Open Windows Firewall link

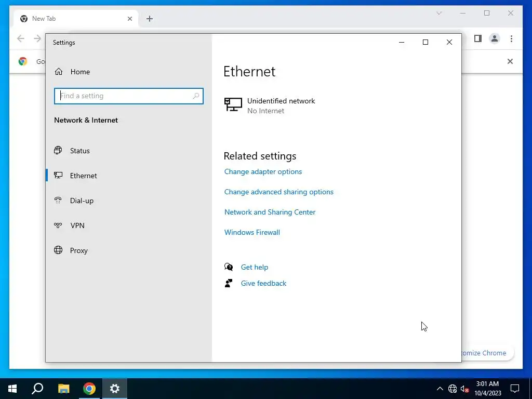252,232
